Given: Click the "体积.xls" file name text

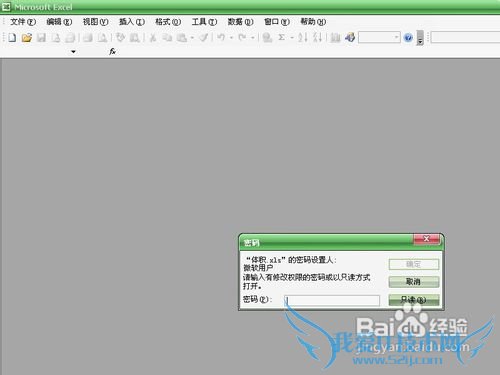Looking at the screenshot, I should tap(266, 260).
